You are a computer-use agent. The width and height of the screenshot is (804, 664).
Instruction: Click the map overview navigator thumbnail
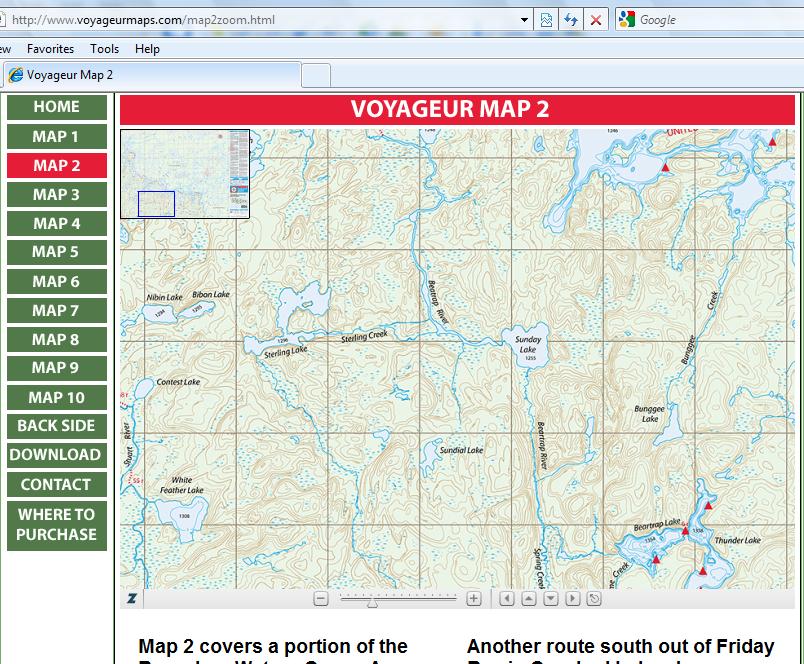(x=185, y=174)
